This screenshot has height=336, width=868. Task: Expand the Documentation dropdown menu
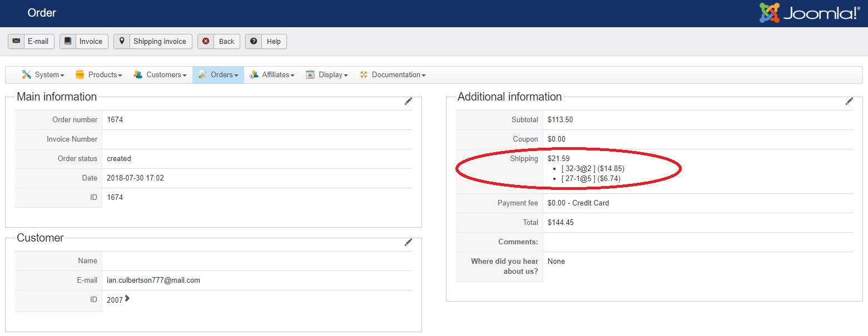pyautogui.click(x=393, y=74)
